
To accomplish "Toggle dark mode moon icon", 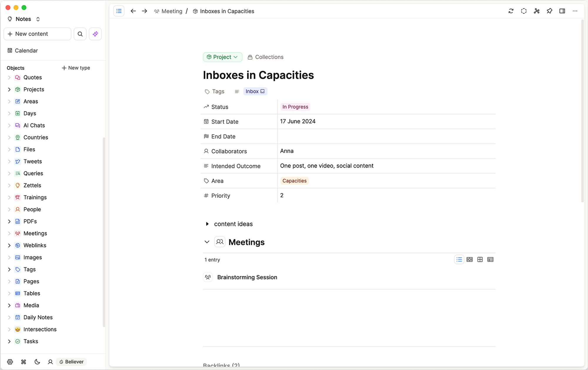I will (x=37, y=362).
